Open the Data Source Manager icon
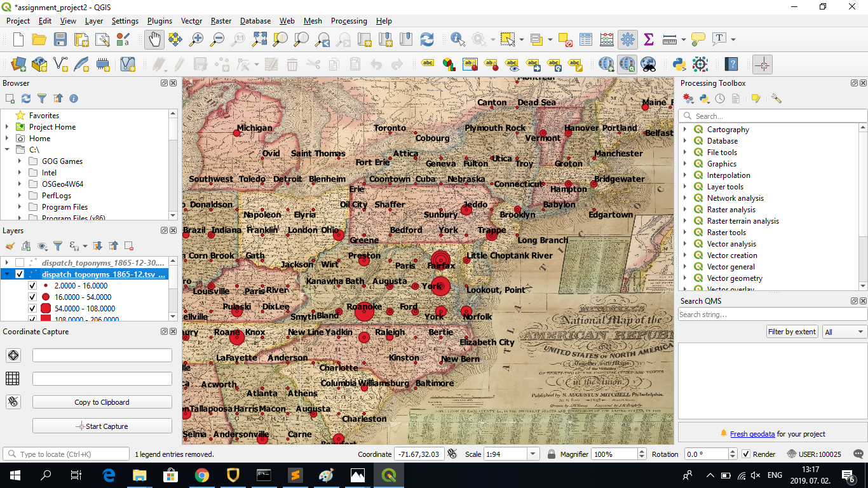Viewport: 868px width, 488px height. 18,64
